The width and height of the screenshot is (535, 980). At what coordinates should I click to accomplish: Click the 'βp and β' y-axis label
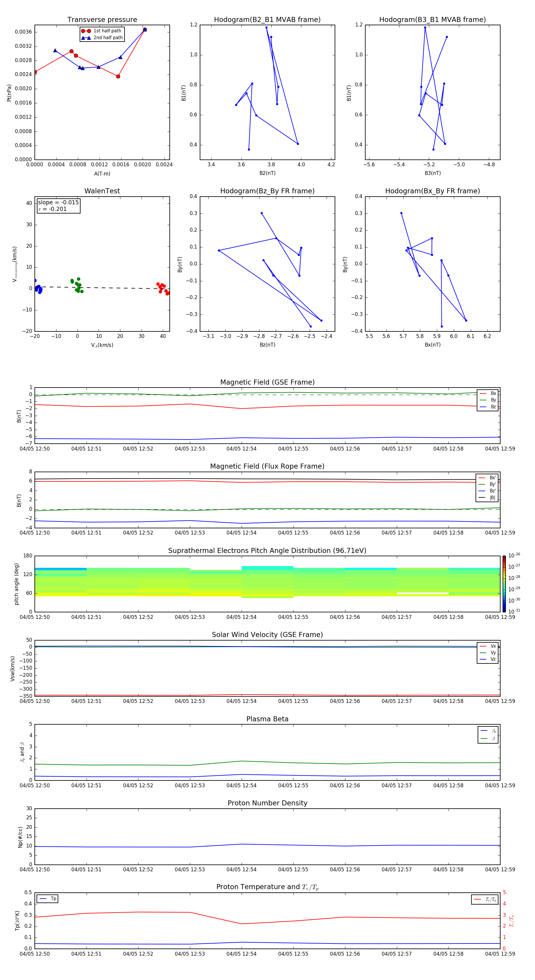[22, 753]
